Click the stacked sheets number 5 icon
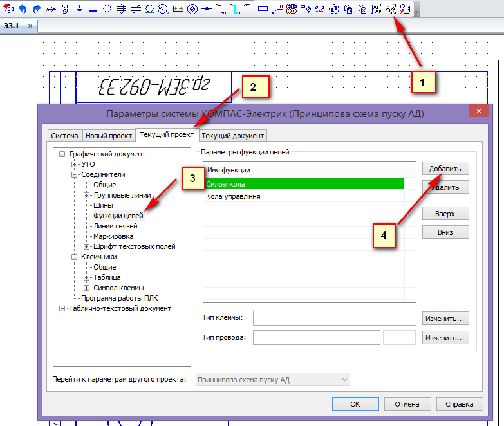This screenshot has width=504, height=426. 348,8
